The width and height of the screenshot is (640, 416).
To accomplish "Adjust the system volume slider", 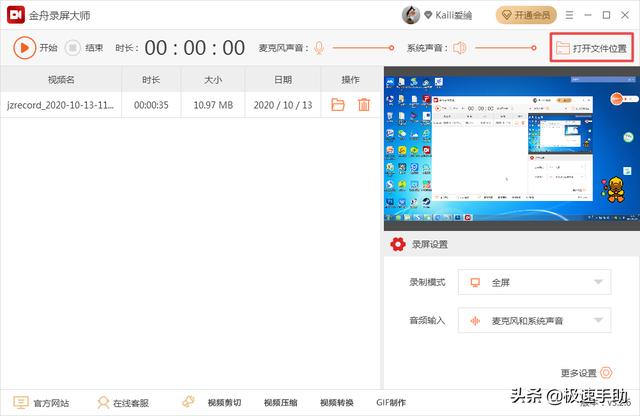I will (x=506, y=48).
